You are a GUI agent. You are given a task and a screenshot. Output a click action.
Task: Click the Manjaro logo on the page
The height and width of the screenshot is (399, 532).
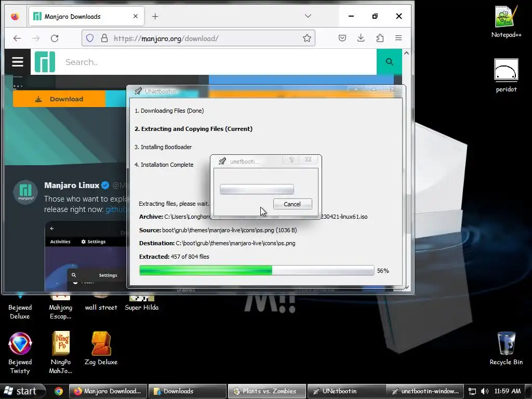point(45,62)
